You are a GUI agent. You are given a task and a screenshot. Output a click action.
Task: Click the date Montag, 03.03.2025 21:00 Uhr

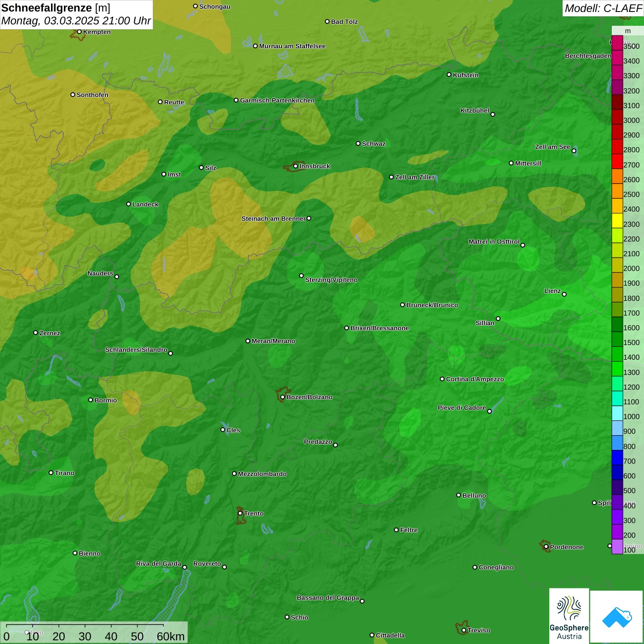coord(76,21)
